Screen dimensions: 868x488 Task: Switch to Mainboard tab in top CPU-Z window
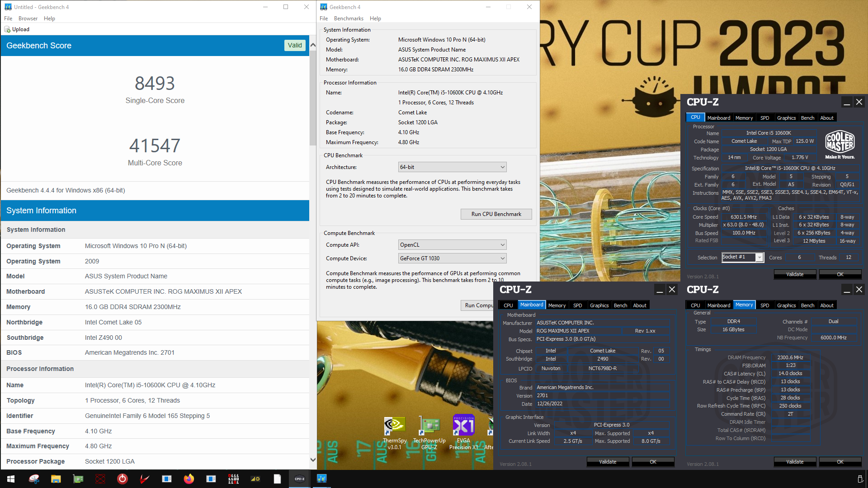click(x=719, y=118)
